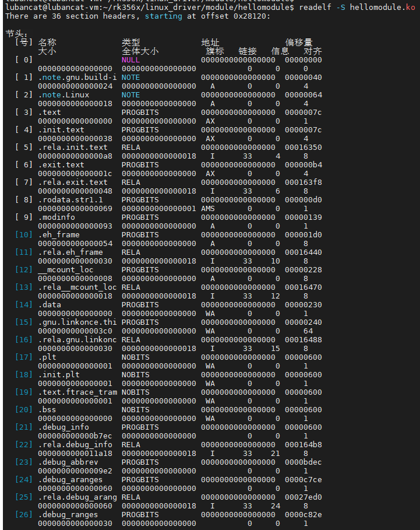Click the section index [26]
The width and height of the screenshot is (420, 530).
(x=24, y=515)
